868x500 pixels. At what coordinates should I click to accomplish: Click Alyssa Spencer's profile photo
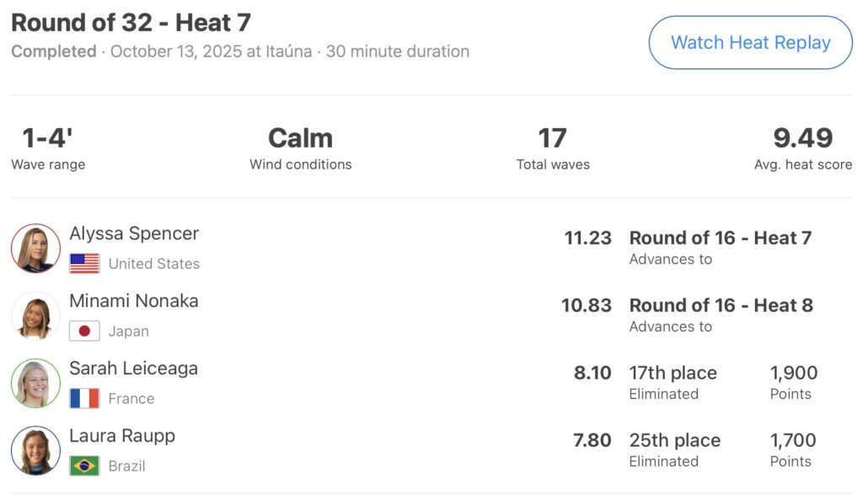(35, 248)
